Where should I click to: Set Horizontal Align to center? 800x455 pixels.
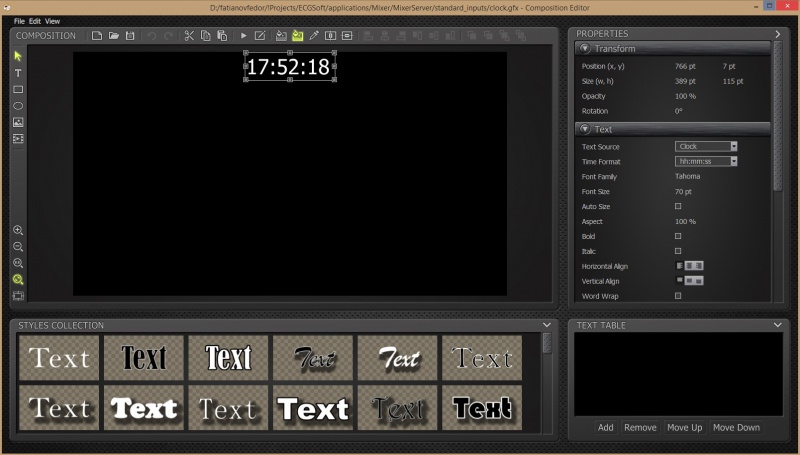click(x=689, y=266)
